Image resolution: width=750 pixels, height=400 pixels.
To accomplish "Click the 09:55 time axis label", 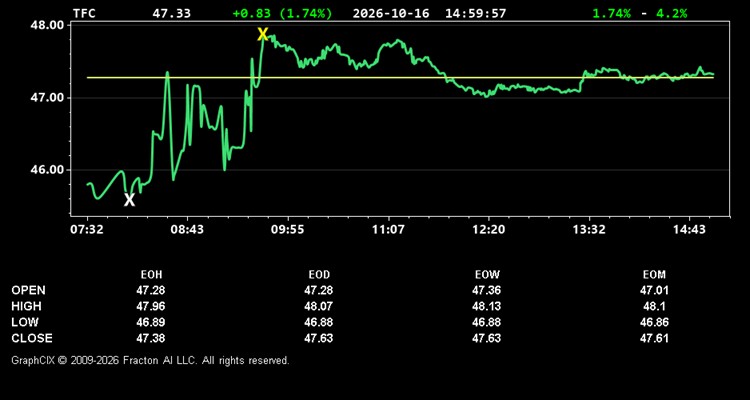I will tap(287, 230).
